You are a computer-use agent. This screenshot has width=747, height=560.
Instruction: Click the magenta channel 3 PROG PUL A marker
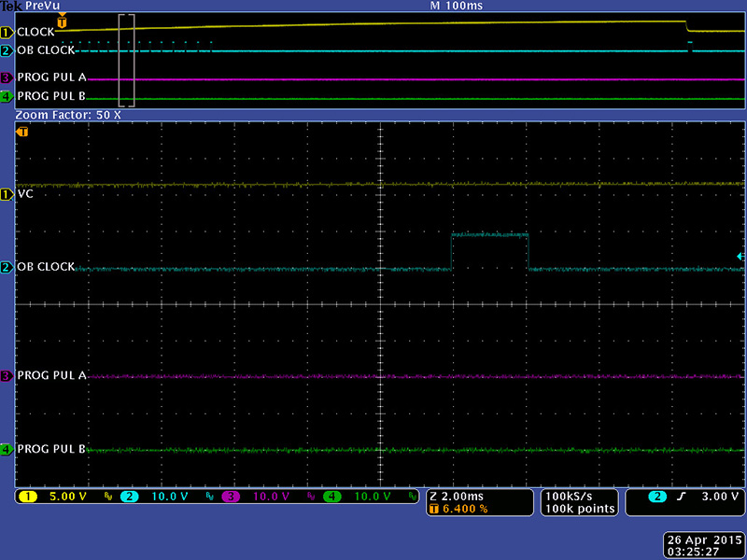(7, 375)
